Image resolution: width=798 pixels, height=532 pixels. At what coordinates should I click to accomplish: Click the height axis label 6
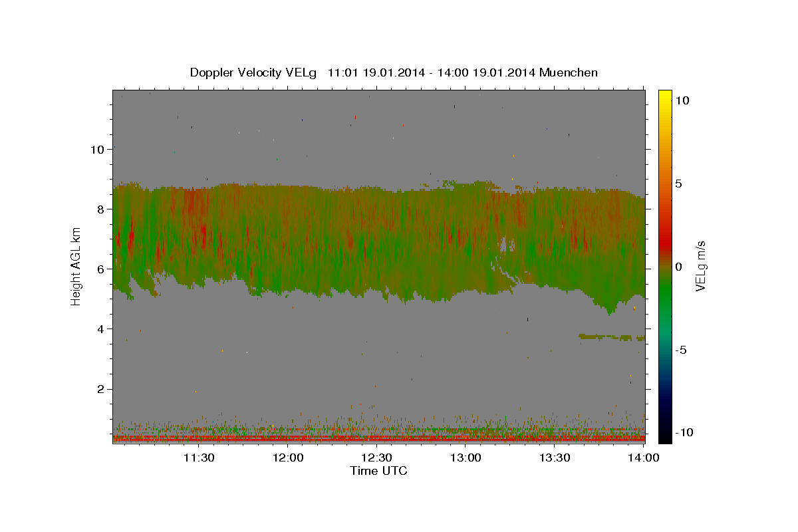100,269
